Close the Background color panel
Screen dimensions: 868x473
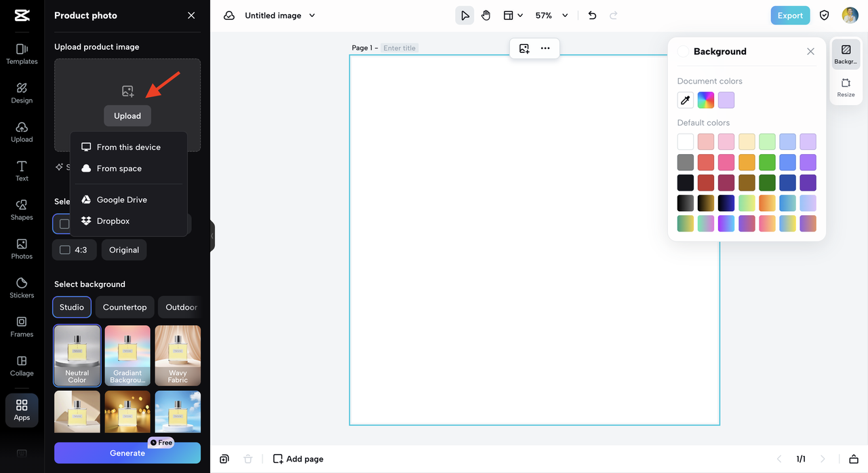pos(810,52)
